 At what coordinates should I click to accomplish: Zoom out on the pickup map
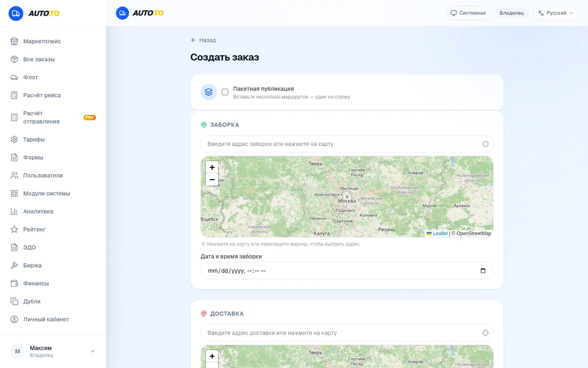[212, 180]
